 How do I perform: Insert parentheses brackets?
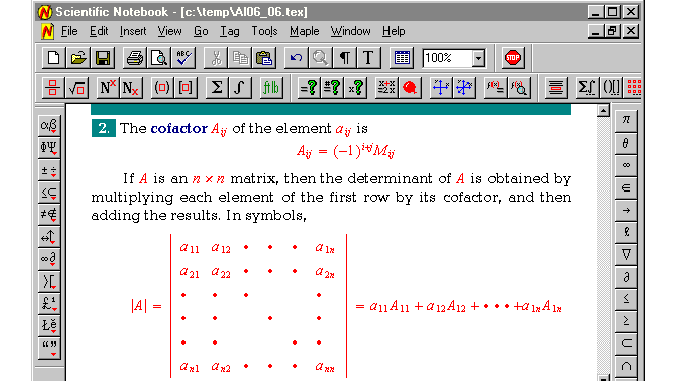point(162,88)
